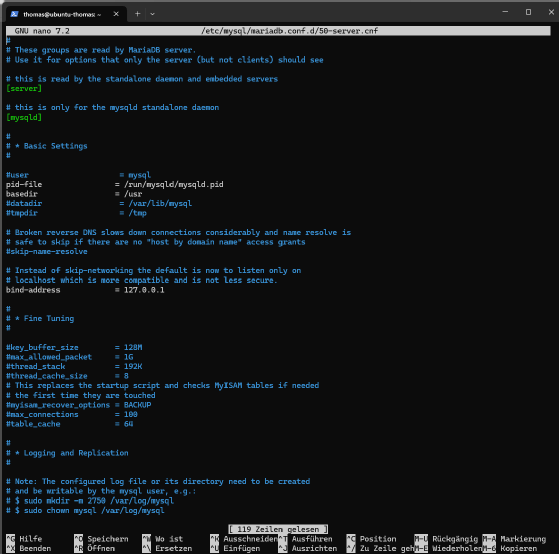Screen dimensions: 559x554
Task: Click the #skip-name-resolve line
Action: pyautogui.click(x=47, y=252)
